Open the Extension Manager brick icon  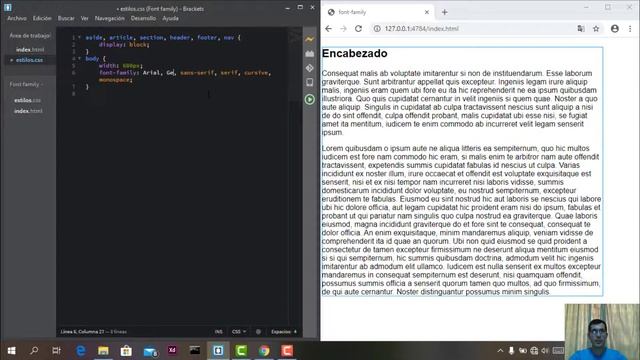[309, 54]
